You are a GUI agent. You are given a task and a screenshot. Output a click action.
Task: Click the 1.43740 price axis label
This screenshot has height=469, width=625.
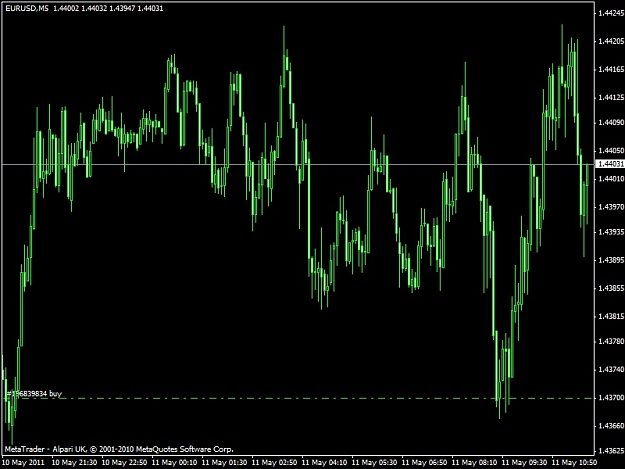click(x=611, y=369)
